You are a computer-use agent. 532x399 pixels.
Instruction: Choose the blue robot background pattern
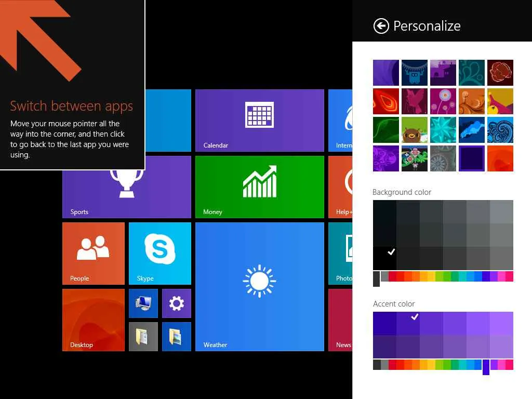pos(414,73)
